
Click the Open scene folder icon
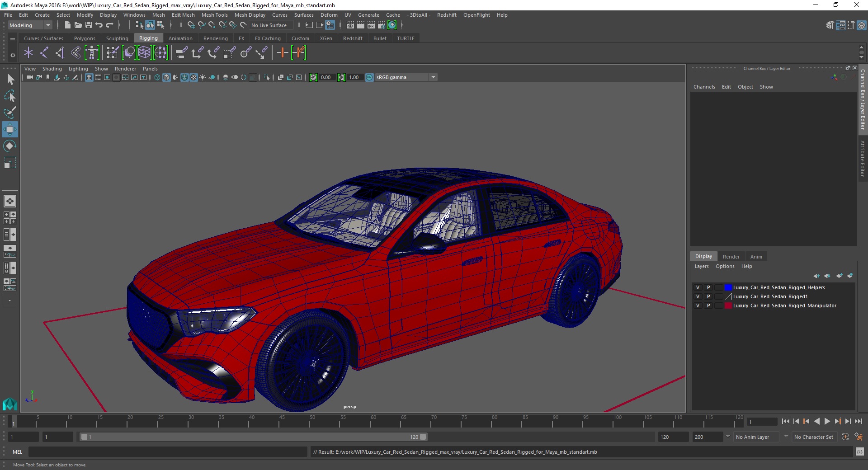[x=78, y=25]
